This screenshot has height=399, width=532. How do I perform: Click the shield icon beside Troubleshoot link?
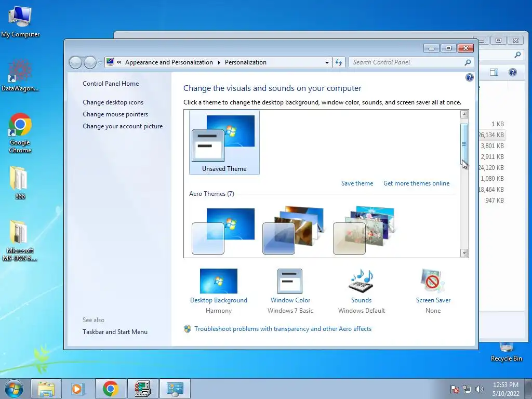(x=187, y=329)
